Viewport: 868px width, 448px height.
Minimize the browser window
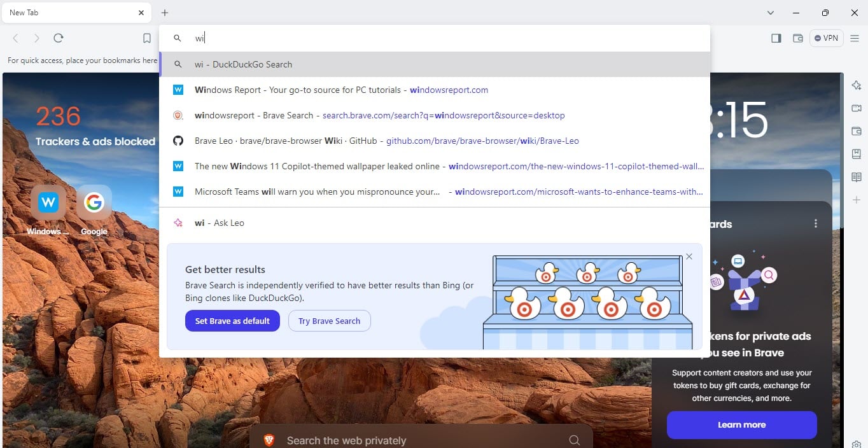tap(796, 13)
